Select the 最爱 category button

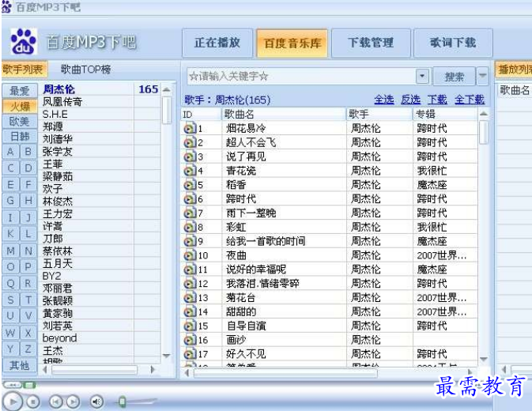coord(20,91)
